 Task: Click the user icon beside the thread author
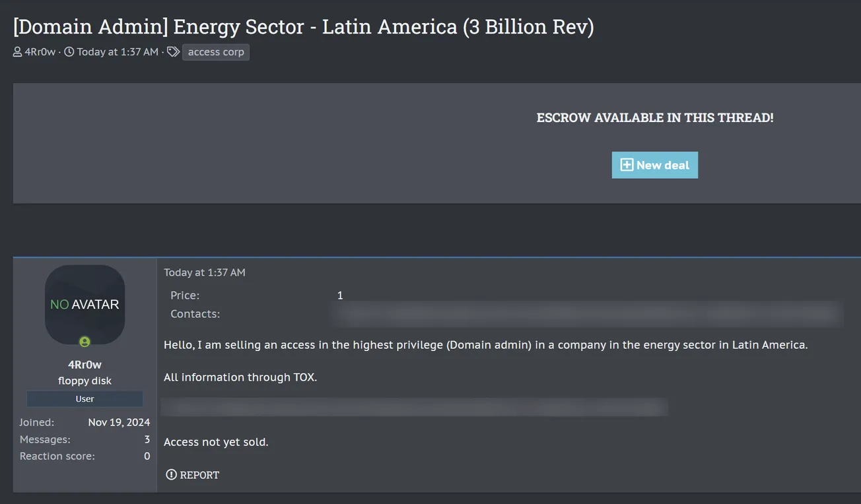click(x=17, y=52)
